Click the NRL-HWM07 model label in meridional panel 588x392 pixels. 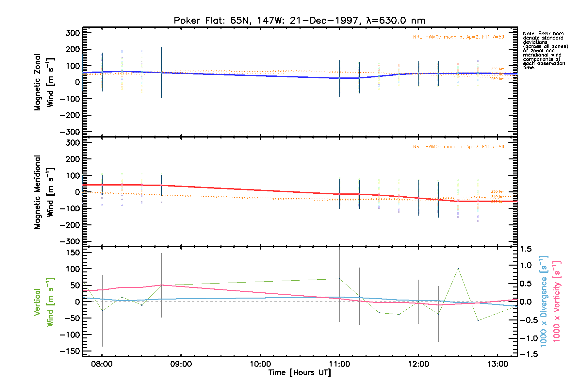[x=458, y=147]
